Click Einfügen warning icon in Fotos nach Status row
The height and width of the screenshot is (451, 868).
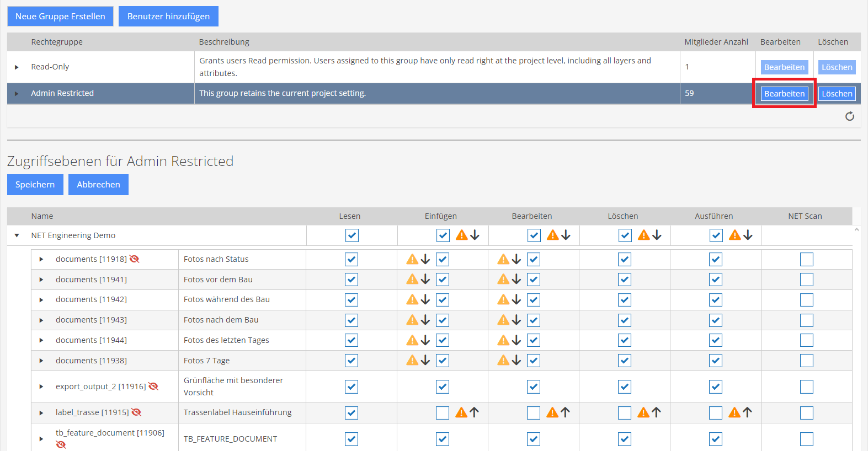pyautogui.click(x=412, y=259)
